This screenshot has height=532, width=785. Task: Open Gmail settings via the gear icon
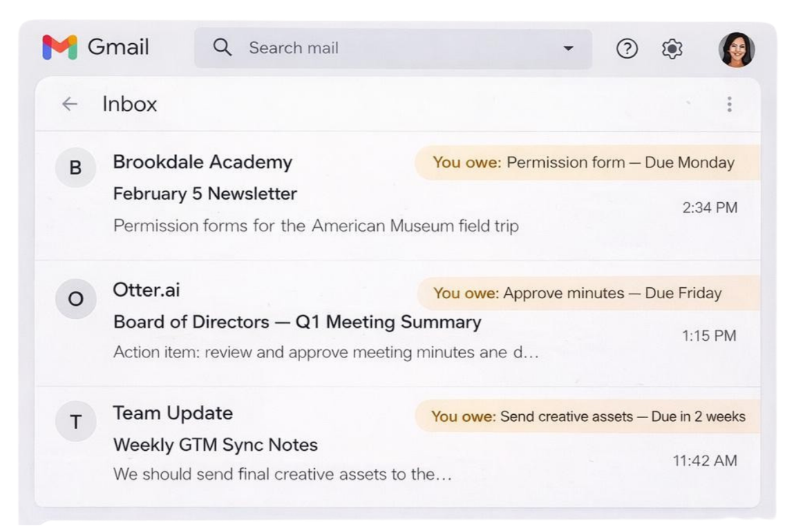pos(672,48)
